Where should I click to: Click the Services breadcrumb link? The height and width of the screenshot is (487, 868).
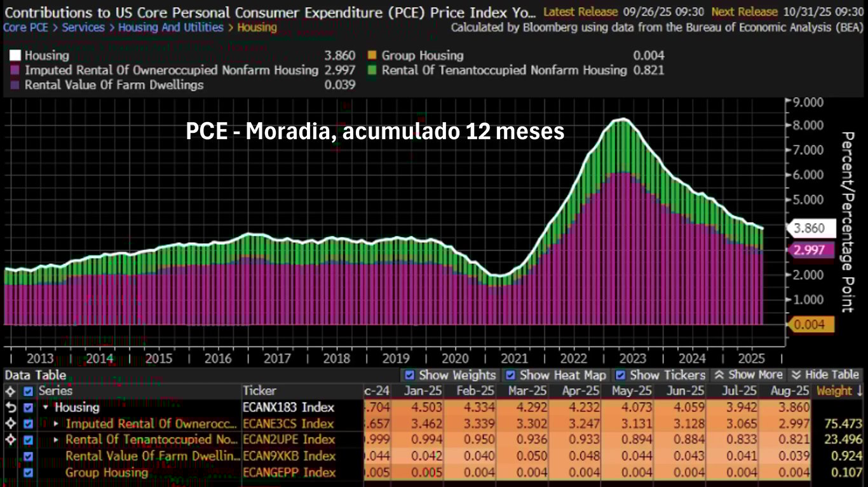pos(83,28)
